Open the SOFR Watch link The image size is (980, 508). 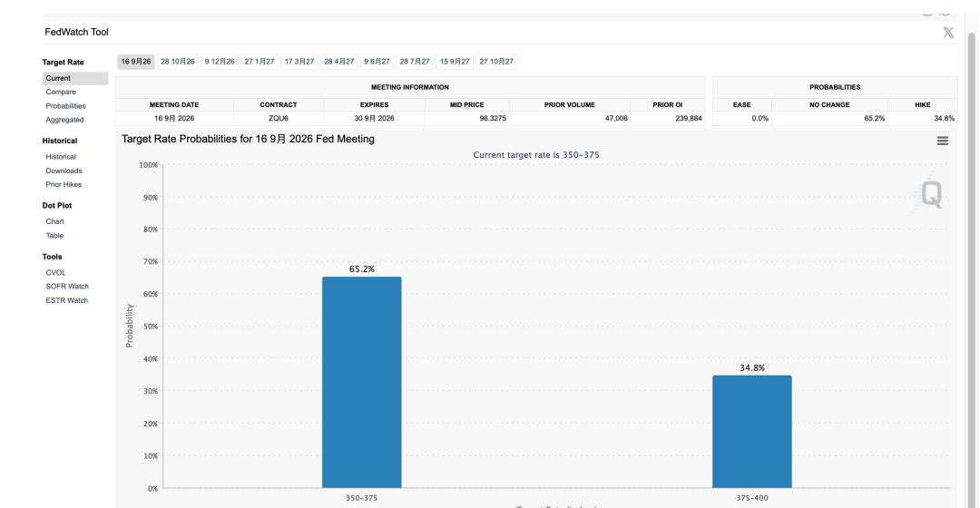click(x=67, y=286)
